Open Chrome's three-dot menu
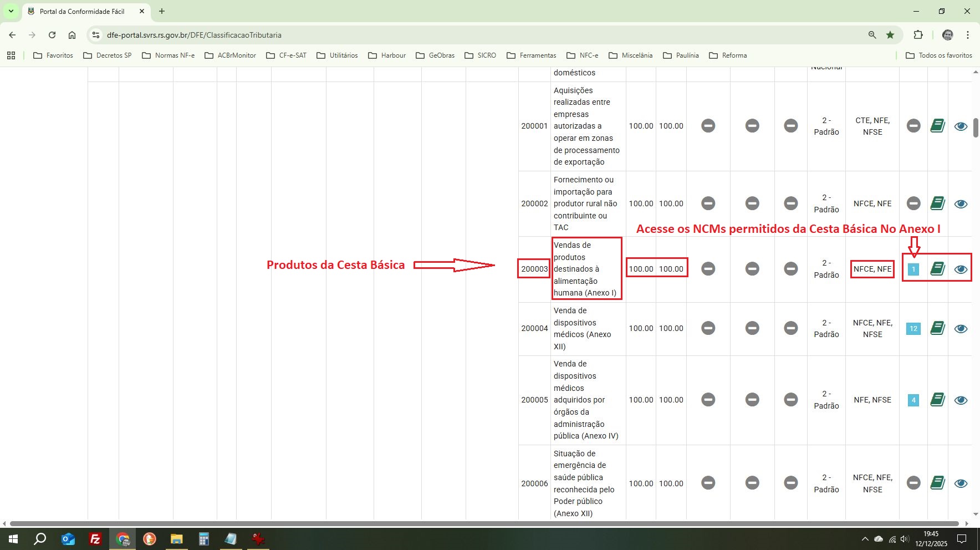Image resolution: width=980 pixels, height=550 pixels. [968, 34]
